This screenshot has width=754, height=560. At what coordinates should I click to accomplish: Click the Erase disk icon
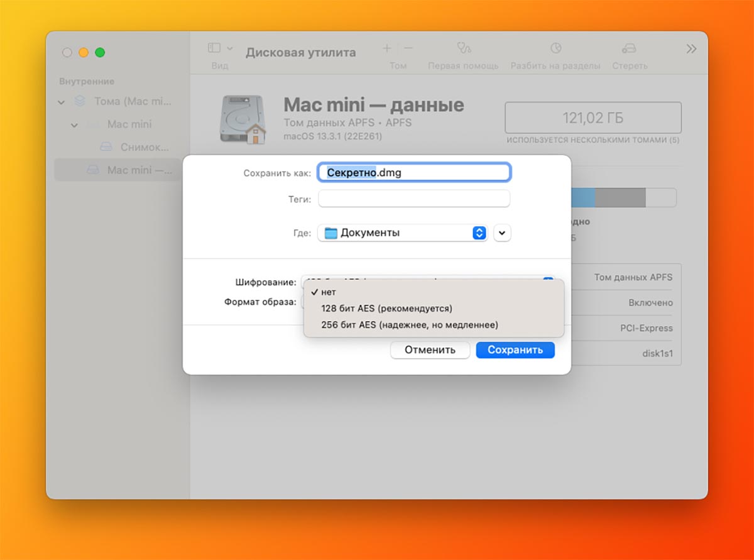(629, 48)
